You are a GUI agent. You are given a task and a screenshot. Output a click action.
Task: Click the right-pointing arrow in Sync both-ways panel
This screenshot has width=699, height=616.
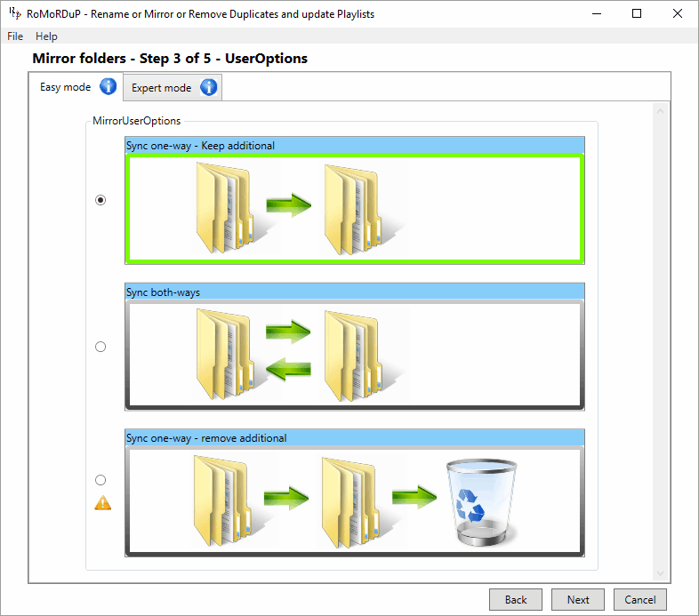(288, 332)
